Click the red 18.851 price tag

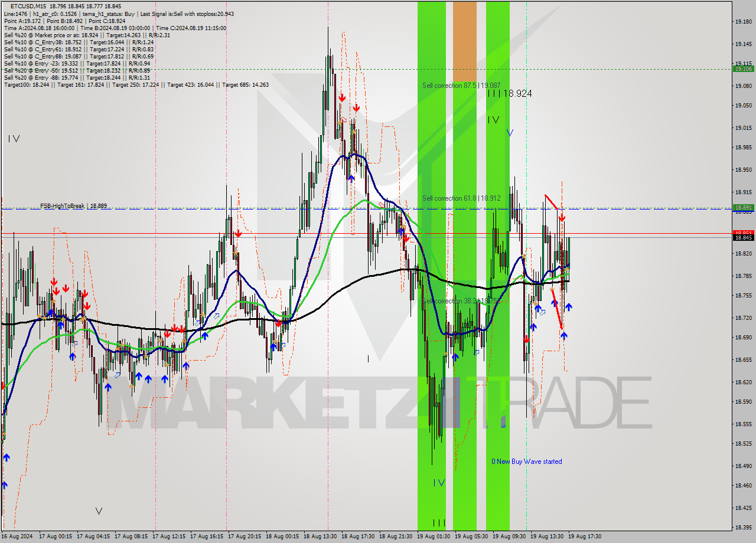(x=743, y=233)
